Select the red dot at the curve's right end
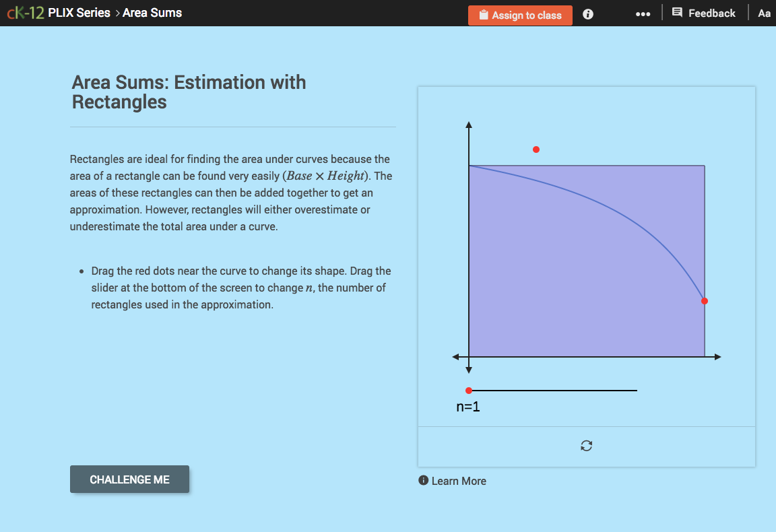The image size is (776, 532). click(705, 300)
